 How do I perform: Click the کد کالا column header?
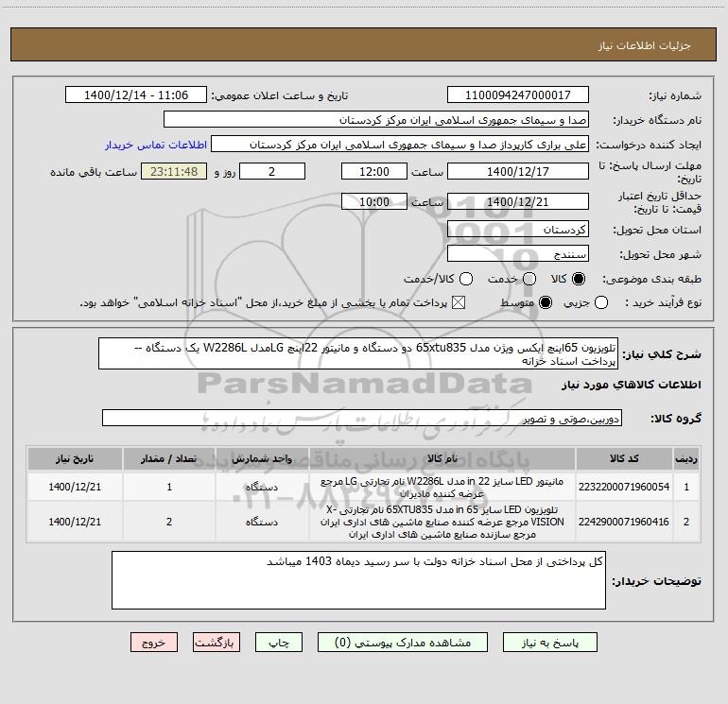pos(624,458)
